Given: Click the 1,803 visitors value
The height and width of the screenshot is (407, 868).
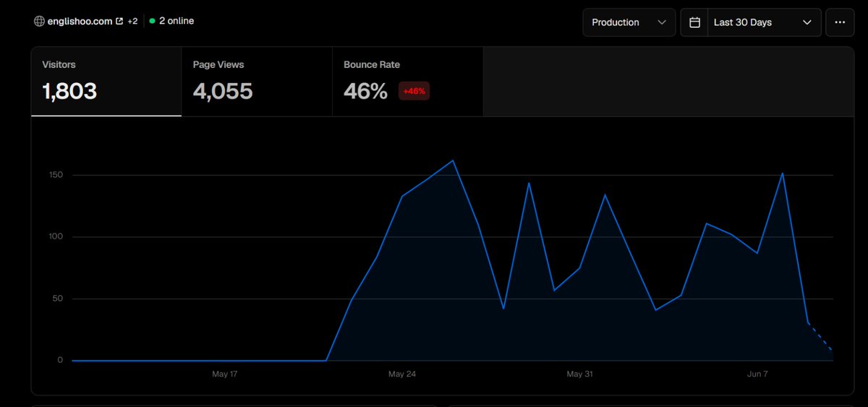Looking at the screenshot, I should click(x=69, y=91).
